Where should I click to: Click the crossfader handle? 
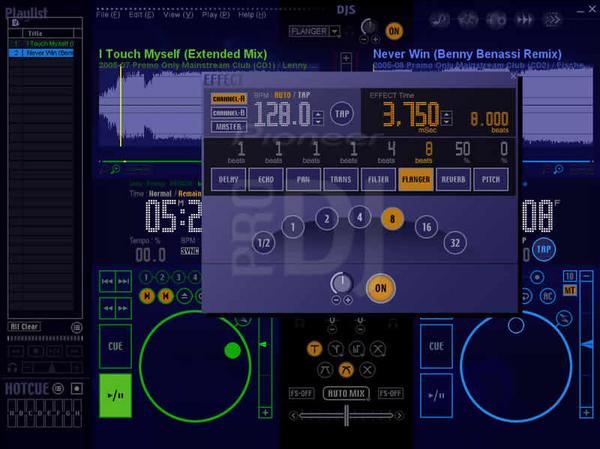click(x=346, y=415)
